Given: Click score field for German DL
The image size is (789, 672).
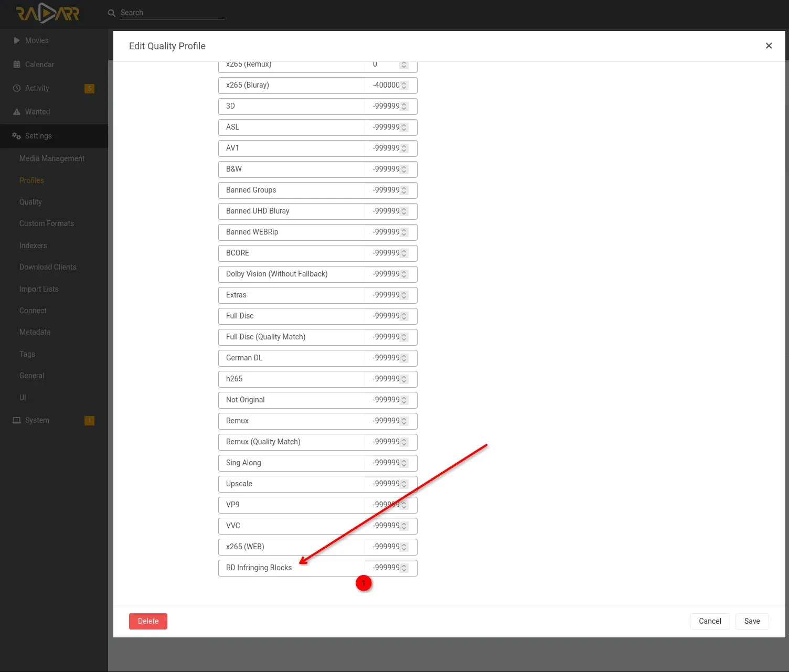Looking at the screenshot, I should tap(391, 358).
